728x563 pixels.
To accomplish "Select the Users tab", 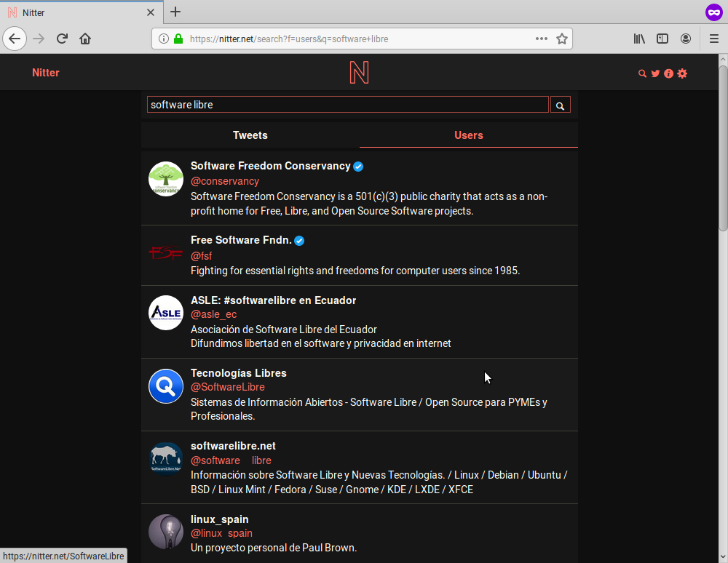I will tap(468, 135).
